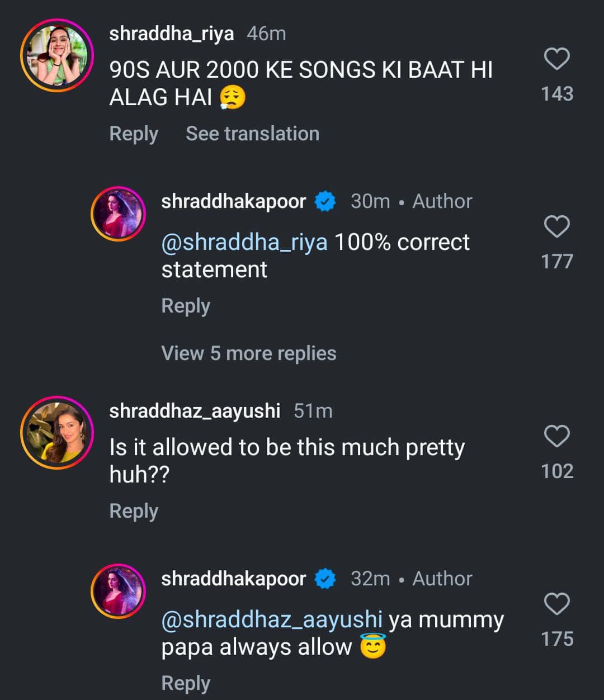Screen dimensions: 604x700
Task: Tap the @shraddhaz_aayushi mention in reply
Action: click(x=272, y=620)
